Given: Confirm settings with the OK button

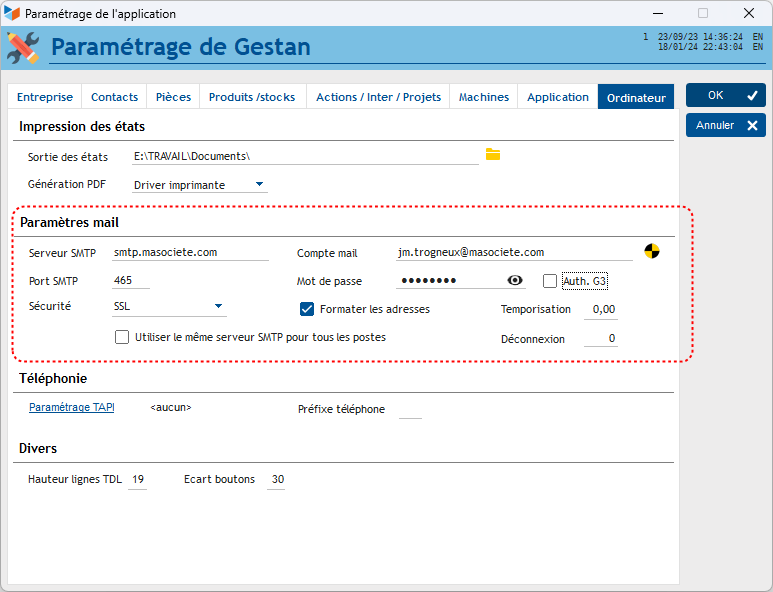Looking at the screenshot, I should point(725,95).
